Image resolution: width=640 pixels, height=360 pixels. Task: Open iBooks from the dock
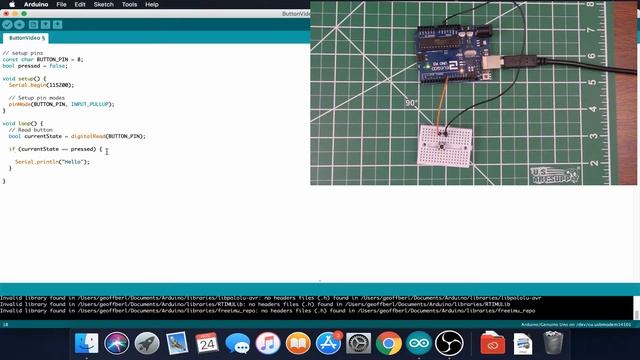pos(298,343)
